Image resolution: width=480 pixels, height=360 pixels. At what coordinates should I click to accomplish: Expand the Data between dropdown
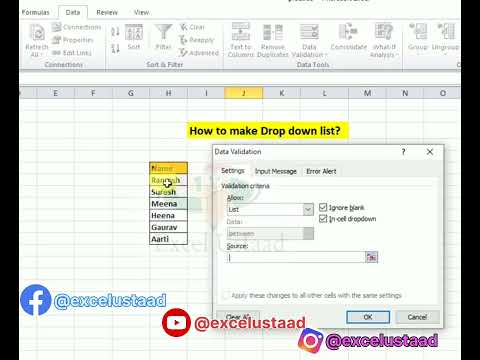point(308,233)
